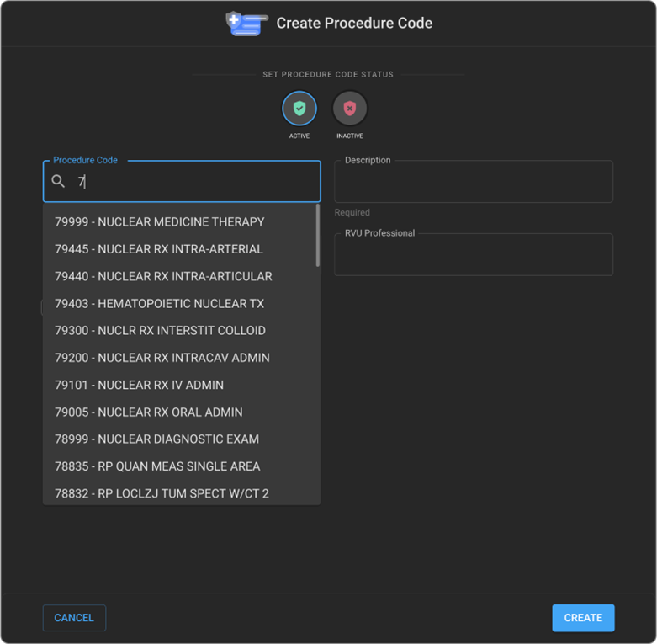Click the CREATE button
This screenshot has height=644, width=657.
click(583, 618)
